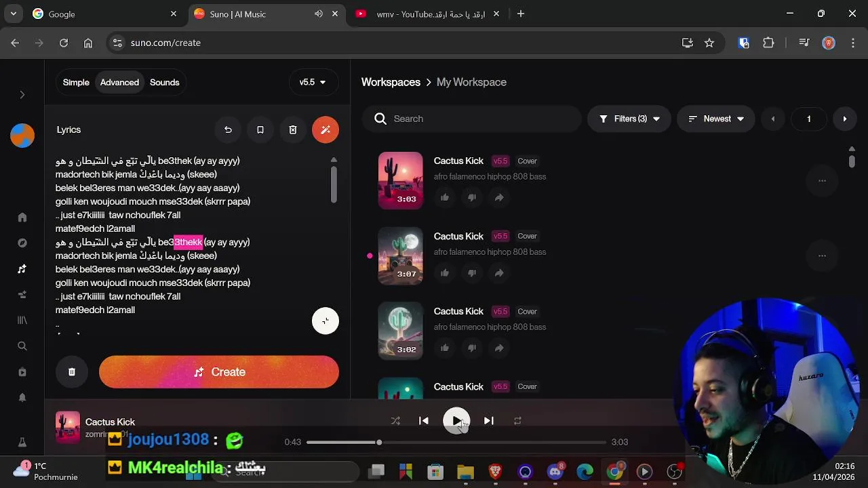868x488 pixels.
Task: Open File Explorer from the taskbar
Action: pos(465,471)
